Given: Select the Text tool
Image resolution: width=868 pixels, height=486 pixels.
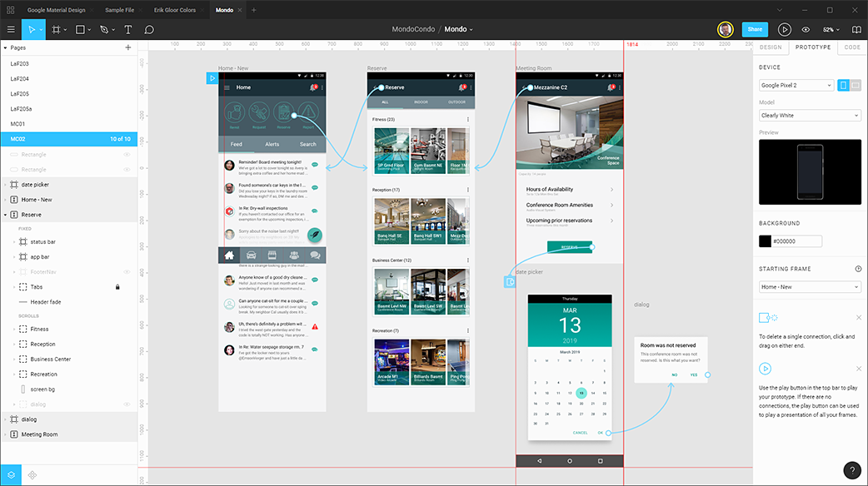Looking at the screenshot, I should [x=127, y=29].
